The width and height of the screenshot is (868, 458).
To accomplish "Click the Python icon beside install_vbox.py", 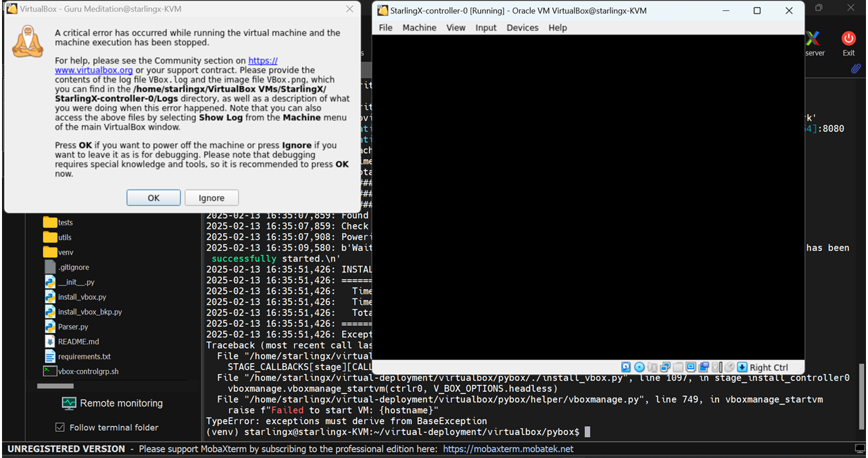I will click(50, 296).
